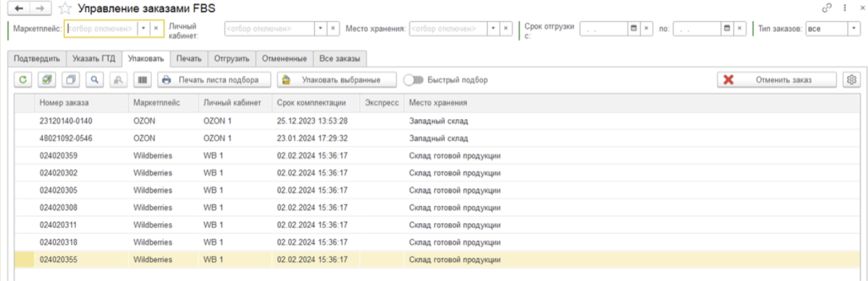Open calendar for shipment start date

634,29
